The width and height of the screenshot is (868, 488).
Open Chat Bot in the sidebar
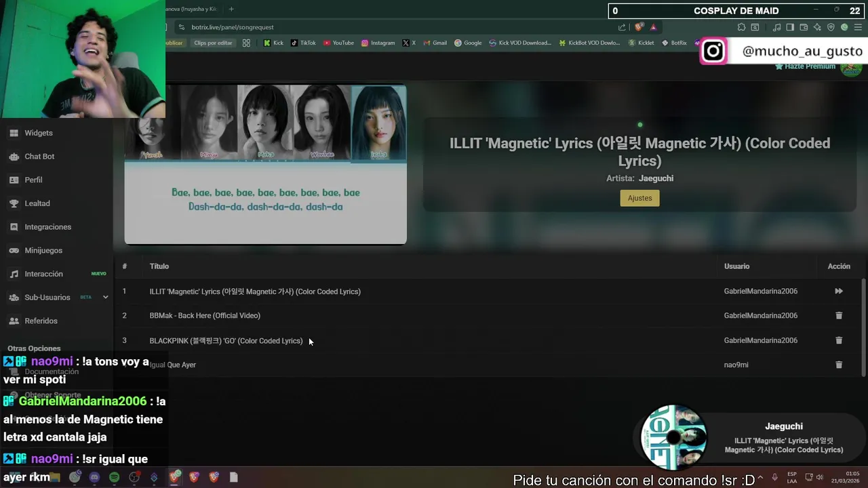coord(39,157)
